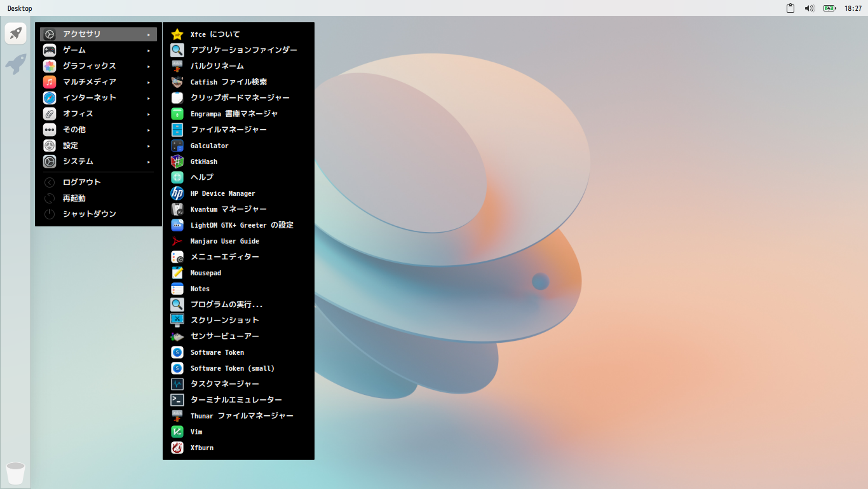The height and width of the screenshot is (489, 868).
Task: Launch プログラムの実行... entry
Action: pyautogui.click(x=238, y=305)
